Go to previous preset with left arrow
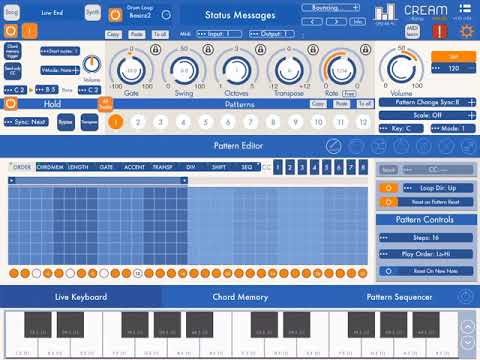This screenshot has height=360, width=480. [x=312, y=22]
